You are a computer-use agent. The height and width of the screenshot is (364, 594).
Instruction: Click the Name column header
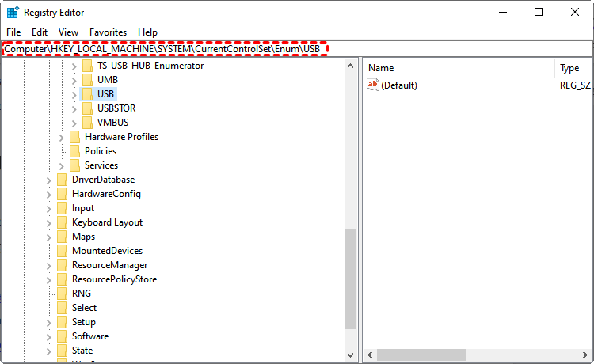(381, 68)
